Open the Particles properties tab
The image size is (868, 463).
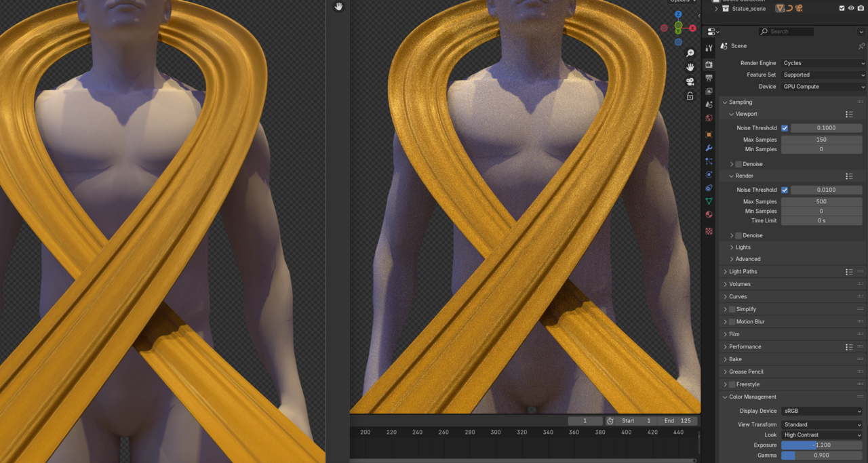pos(709,161)
